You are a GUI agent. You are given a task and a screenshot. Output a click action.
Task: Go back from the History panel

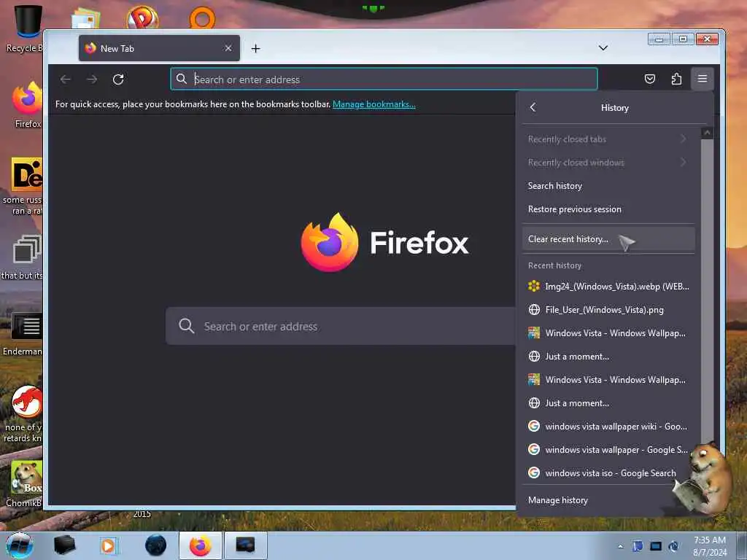(533, 107)
